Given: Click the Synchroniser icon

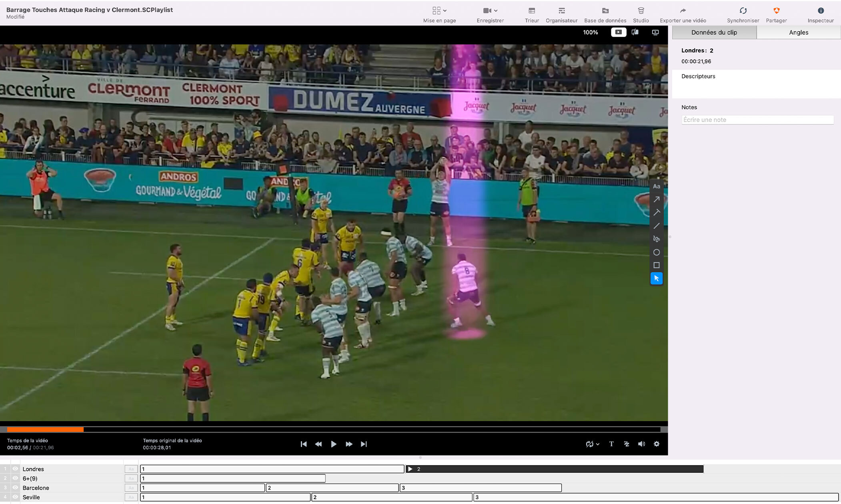Looking at the screenshot, I should [743, 11].
